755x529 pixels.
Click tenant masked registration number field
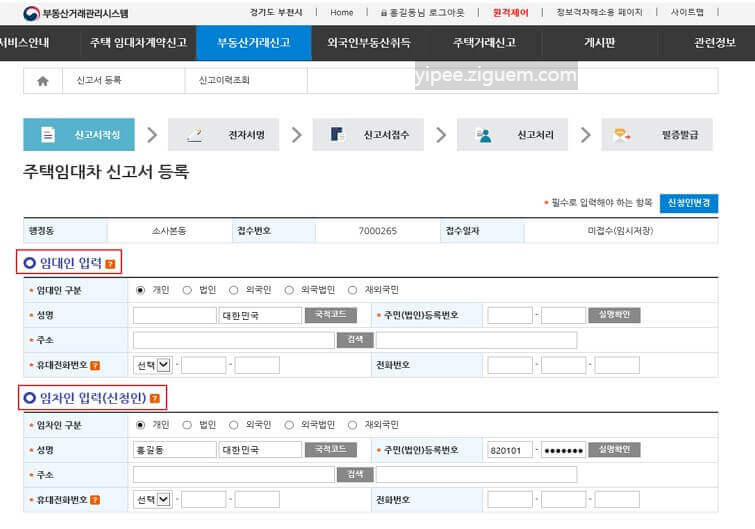tap(563, 450)
